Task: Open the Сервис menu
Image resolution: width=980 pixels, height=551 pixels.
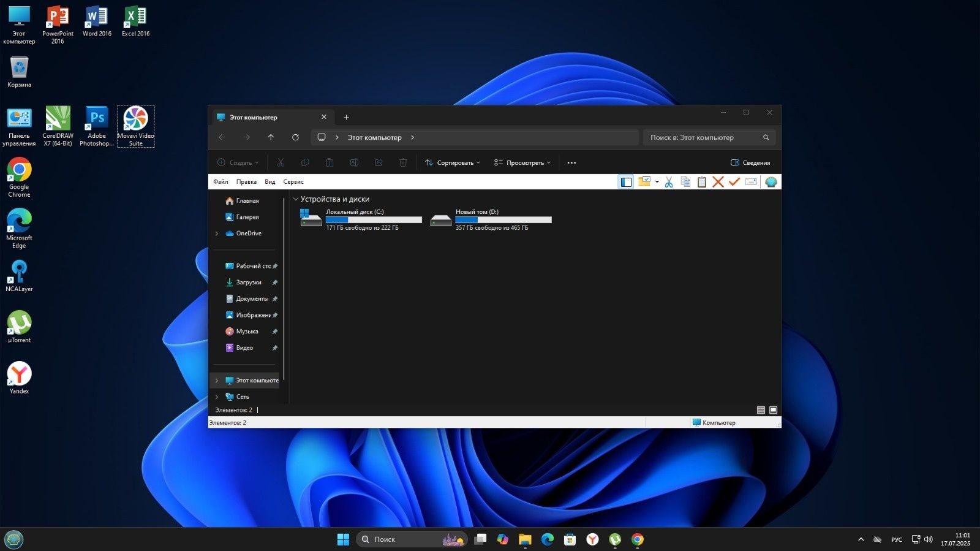Action: (293, 182)
